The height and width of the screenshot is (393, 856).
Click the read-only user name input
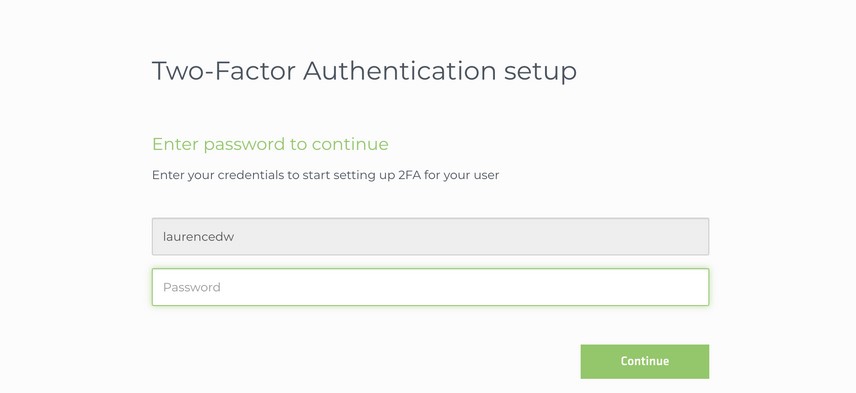(x=430, y=237)
